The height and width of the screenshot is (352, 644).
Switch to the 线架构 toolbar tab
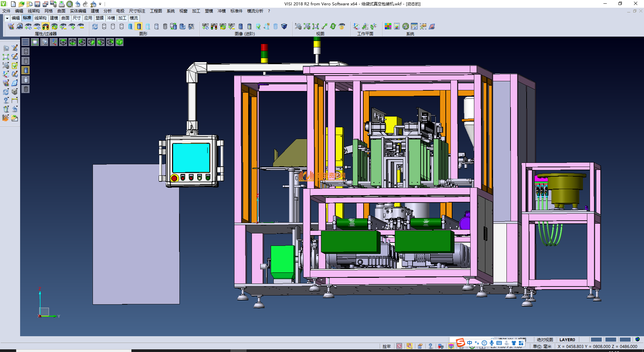point(40,18)
